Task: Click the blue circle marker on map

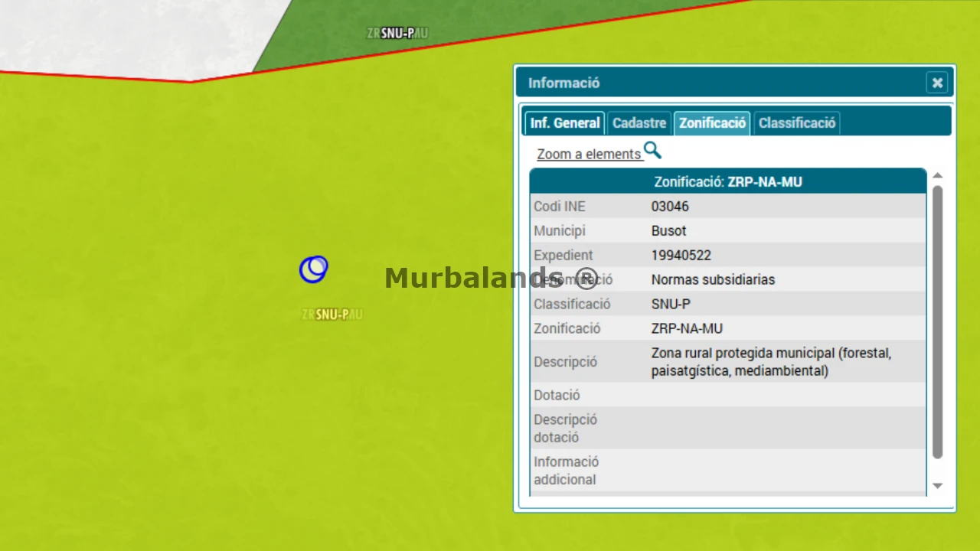Action: pyautogui.click(x=313, y=269)
